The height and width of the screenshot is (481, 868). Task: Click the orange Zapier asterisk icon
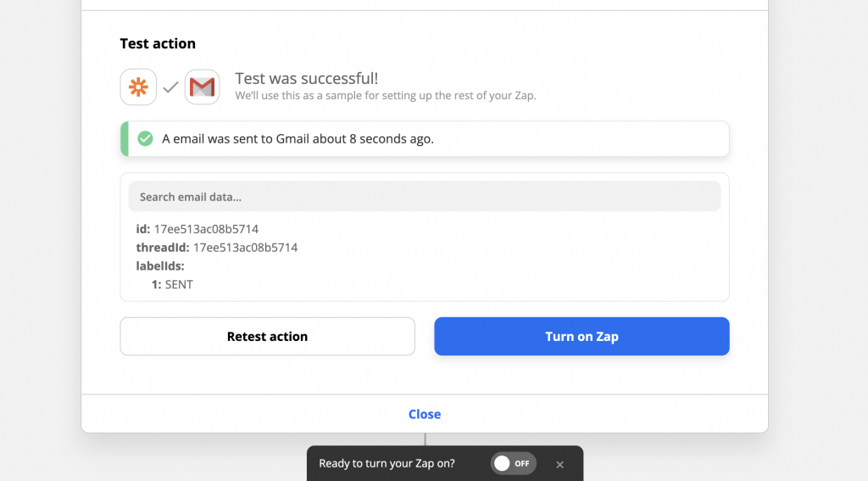click(138, 87)
